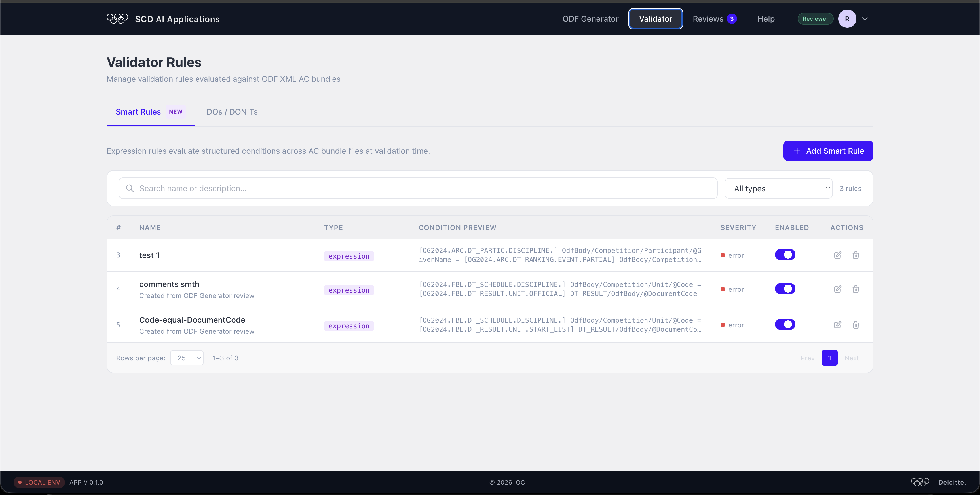Click the error severity of 'comments smth'
The width and height of the screenshot is (980, 495).
[x=732, y=289]
